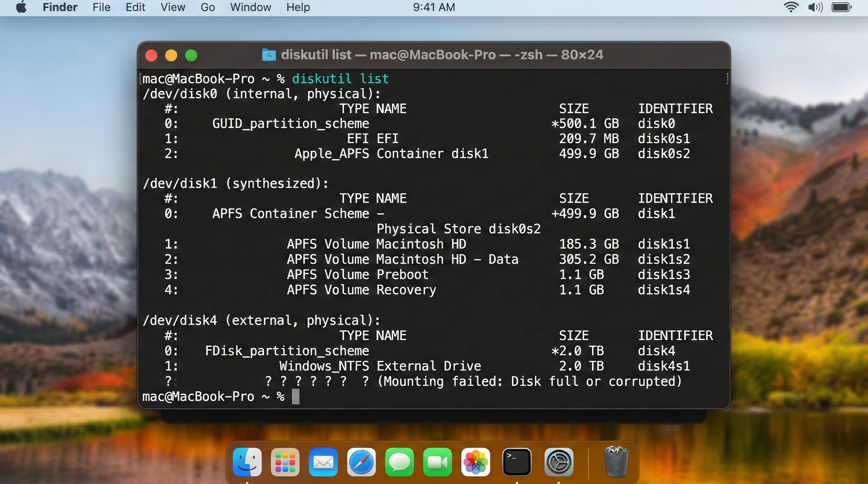Click 'Windows_NTFS External Drive' row
This screenshot has width=868, height=484.
(427, 366)
